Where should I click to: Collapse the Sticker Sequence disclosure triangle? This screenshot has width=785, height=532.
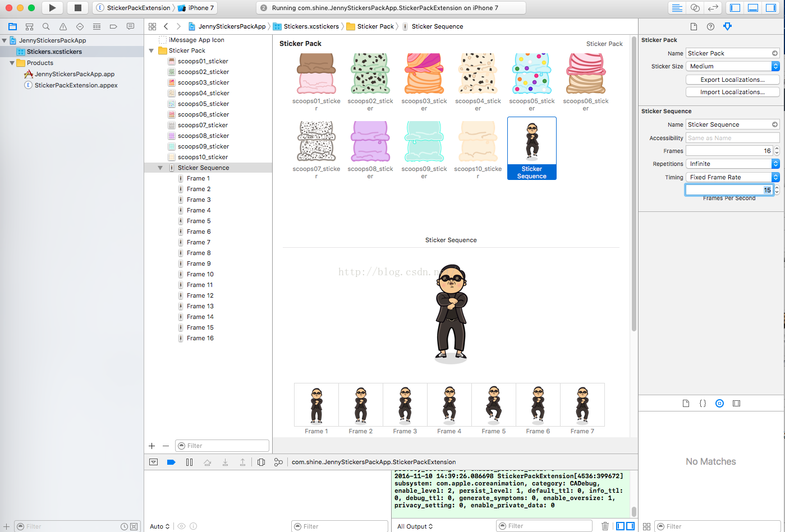click(x=160, y=168)
